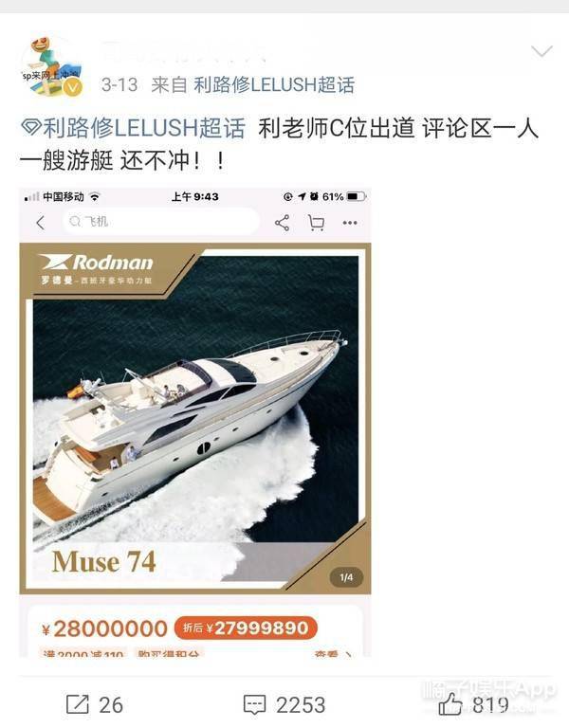Tap the back arrow in the shopping screenshot
The image size is (569, 728).
click(41, 223)
